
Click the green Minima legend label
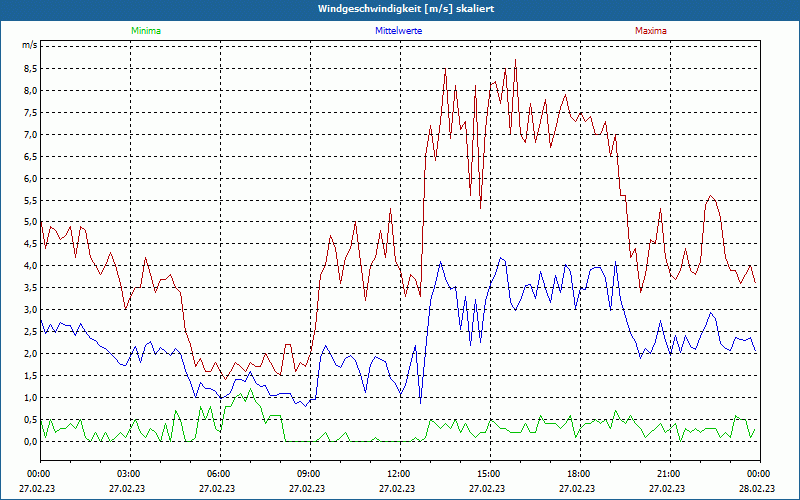coord(146,31)
